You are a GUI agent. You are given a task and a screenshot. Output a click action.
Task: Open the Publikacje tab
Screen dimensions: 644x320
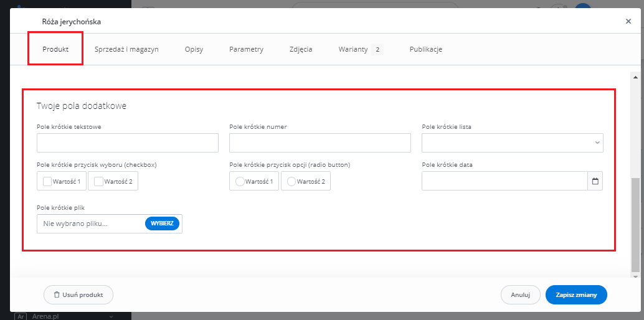426,50
